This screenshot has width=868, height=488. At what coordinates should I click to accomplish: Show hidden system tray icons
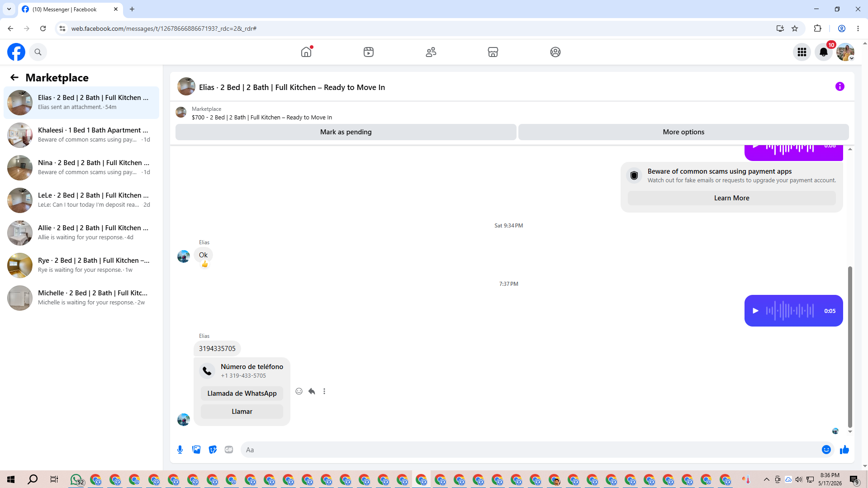tap(767, 479)
